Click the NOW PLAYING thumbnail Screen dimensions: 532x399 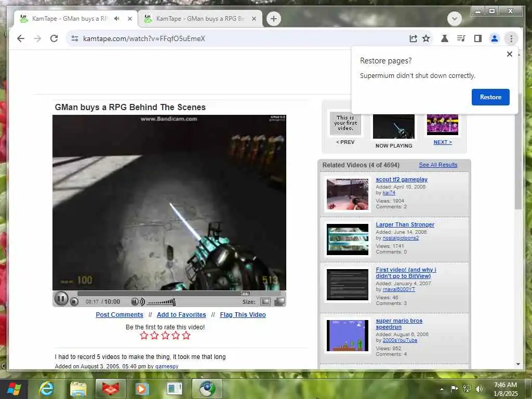tap(394, 126)
